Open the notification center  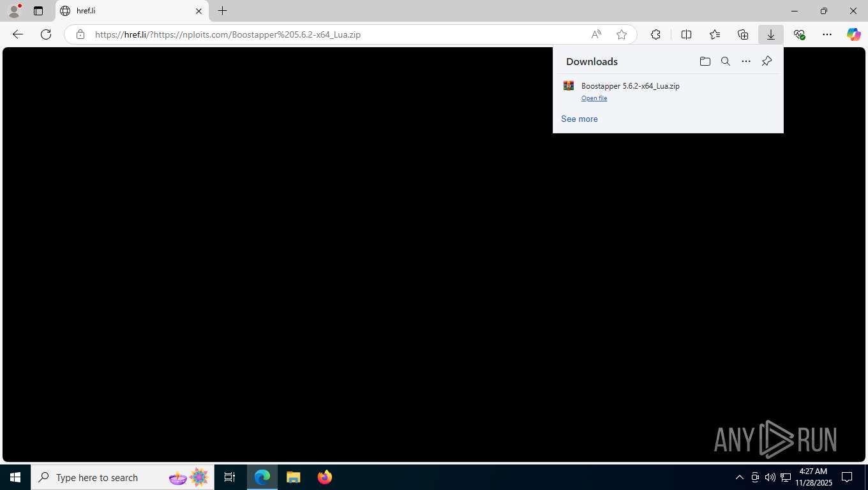847,477
